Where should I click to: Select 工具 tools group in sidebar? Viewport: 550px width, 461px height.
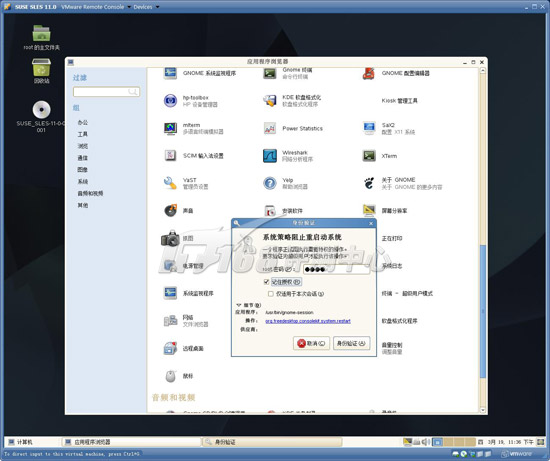click(83, 134)
